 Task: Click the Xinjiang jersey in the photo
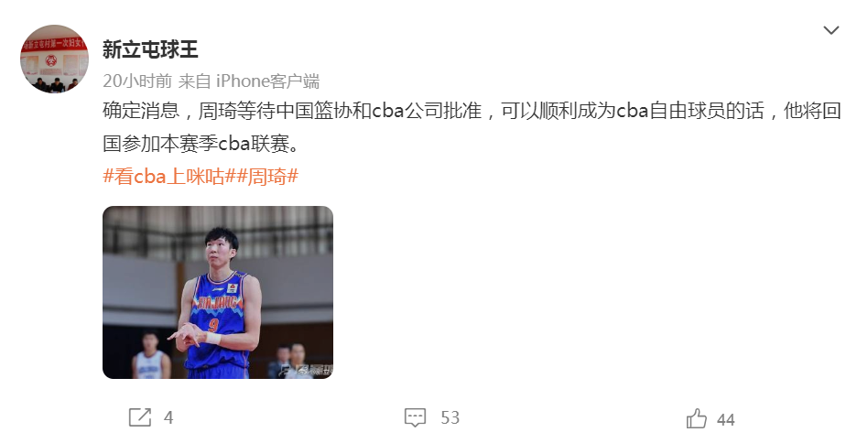pos(218,320)
